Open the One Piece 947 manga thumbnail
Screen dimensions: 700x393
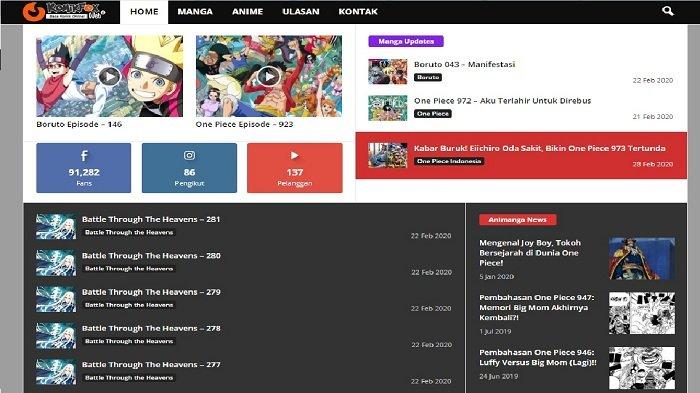tap(642, 313)
